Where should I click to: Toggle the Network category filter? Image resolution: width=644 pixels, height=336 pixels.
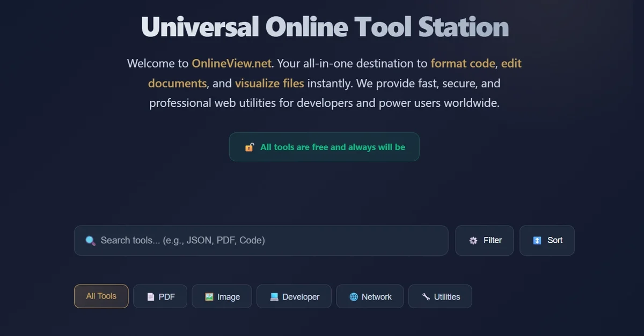click(x=370, y=296)
